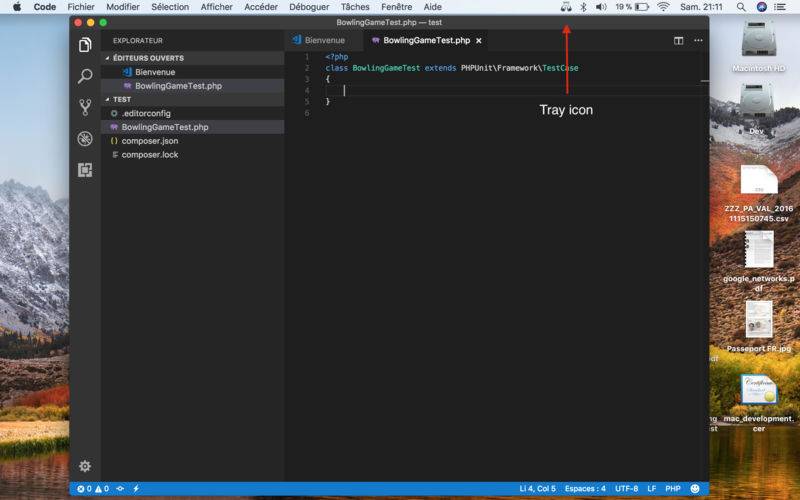
Task: Open the Accéder menu
Action: (x=261, y=7)
